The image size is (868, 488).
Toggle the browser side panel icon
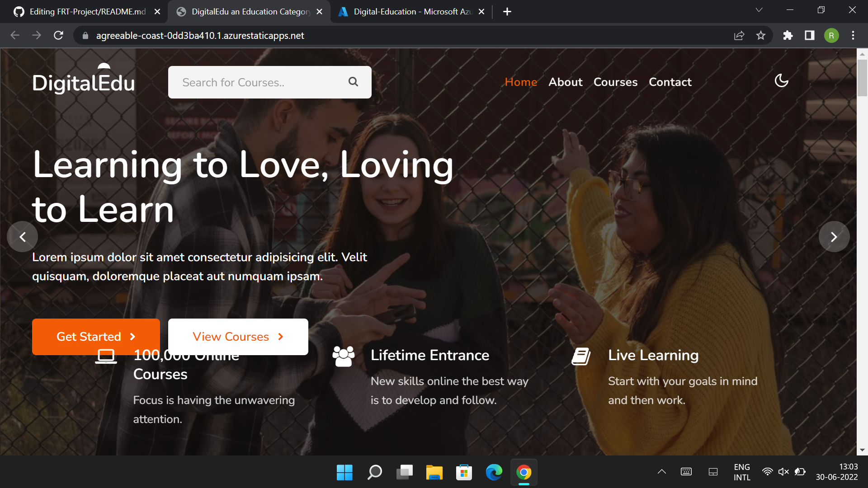click(810, 35)
